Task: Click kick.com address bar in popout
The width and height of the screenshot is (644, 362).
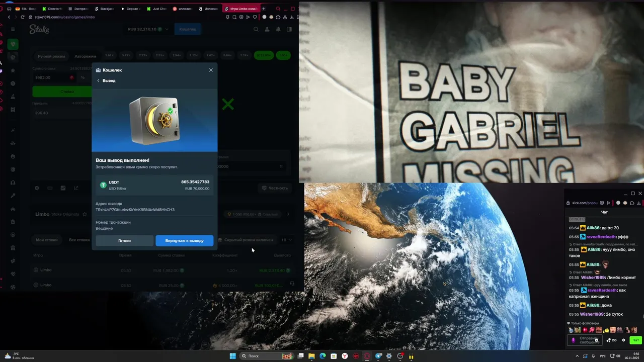Action: click(x=585, y=203)
